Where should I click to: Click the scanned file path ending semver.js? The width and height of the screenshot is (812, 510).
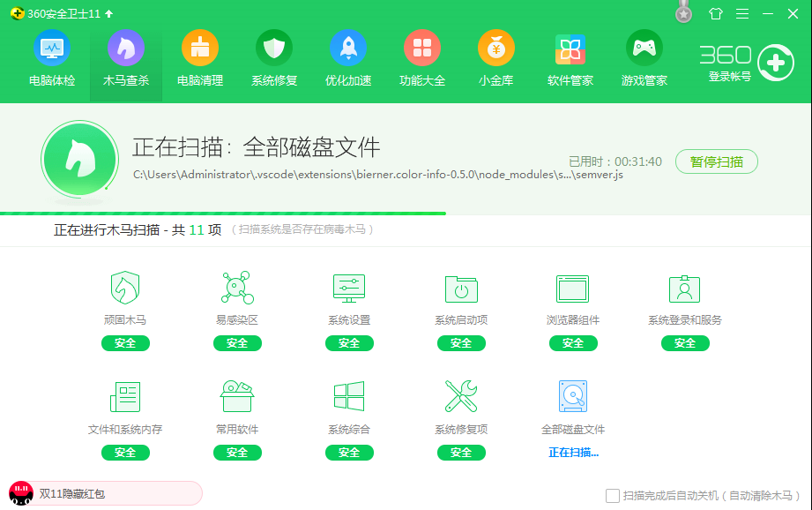(378, 175)
